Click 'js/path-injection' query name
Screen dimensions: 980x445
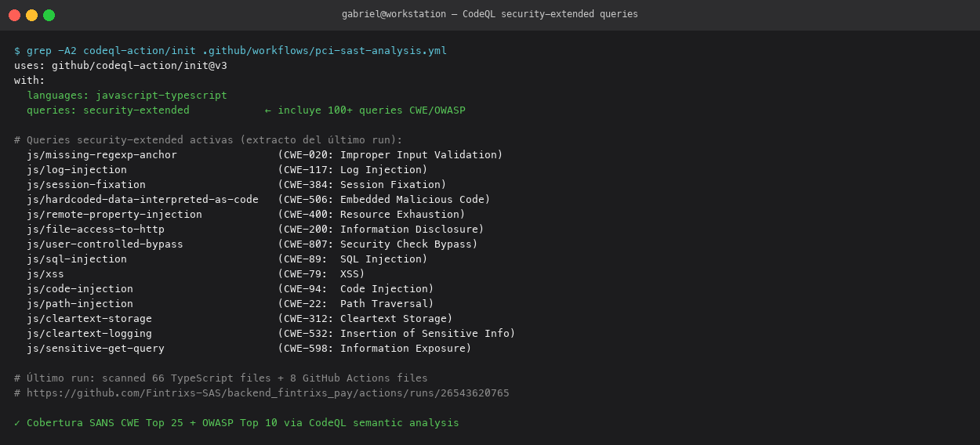tap(80, 304)
